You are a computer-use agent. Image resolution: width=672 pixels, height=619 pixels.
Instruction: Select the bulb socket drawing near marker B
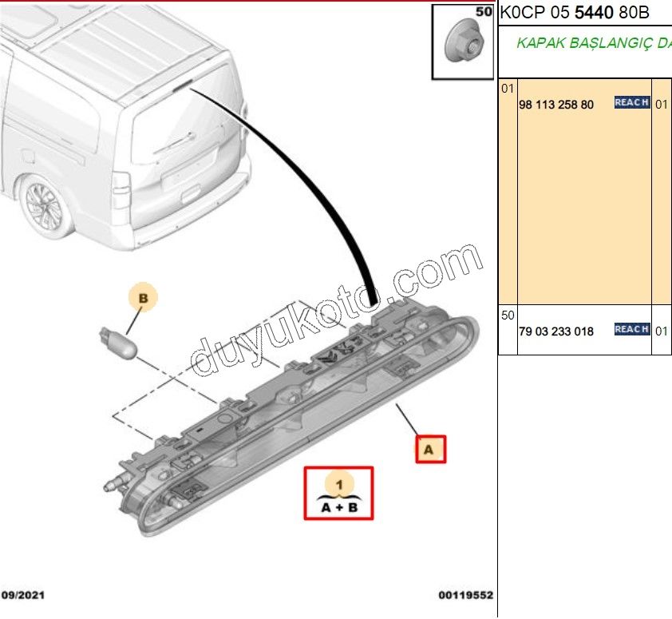pos(121,339)
